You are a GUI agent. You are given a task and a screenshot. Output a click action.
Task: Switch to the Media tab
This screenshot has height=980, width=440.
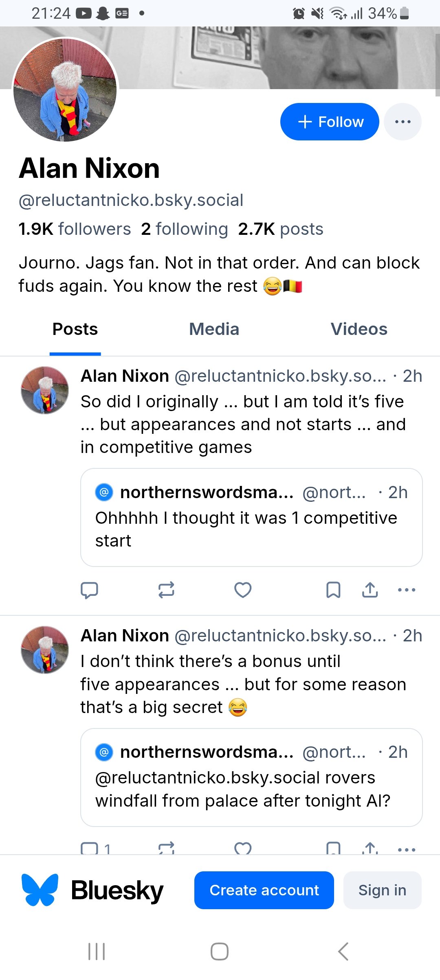(x=214, y=329)
